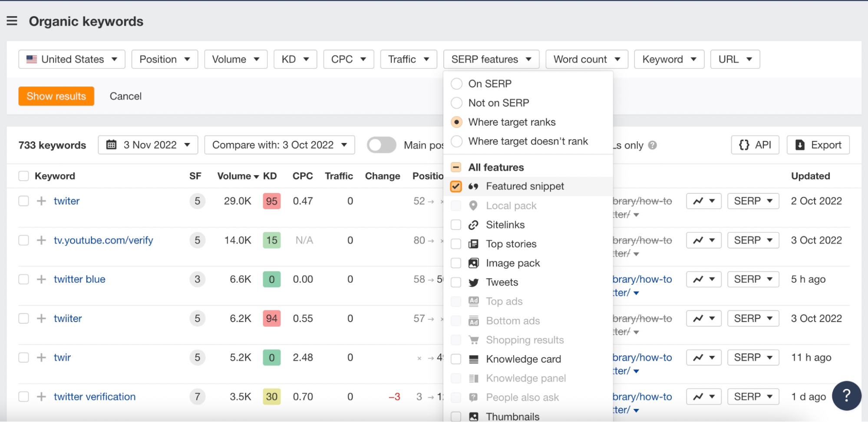Open the SERP dropdown for twiter row
The height and width of the screenshot is (422, 868).
[753, 201]
